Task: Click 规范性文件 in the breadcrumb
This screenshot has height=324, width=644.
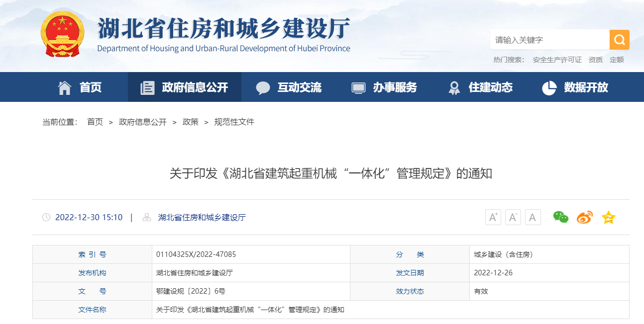Action: (234, 122)
